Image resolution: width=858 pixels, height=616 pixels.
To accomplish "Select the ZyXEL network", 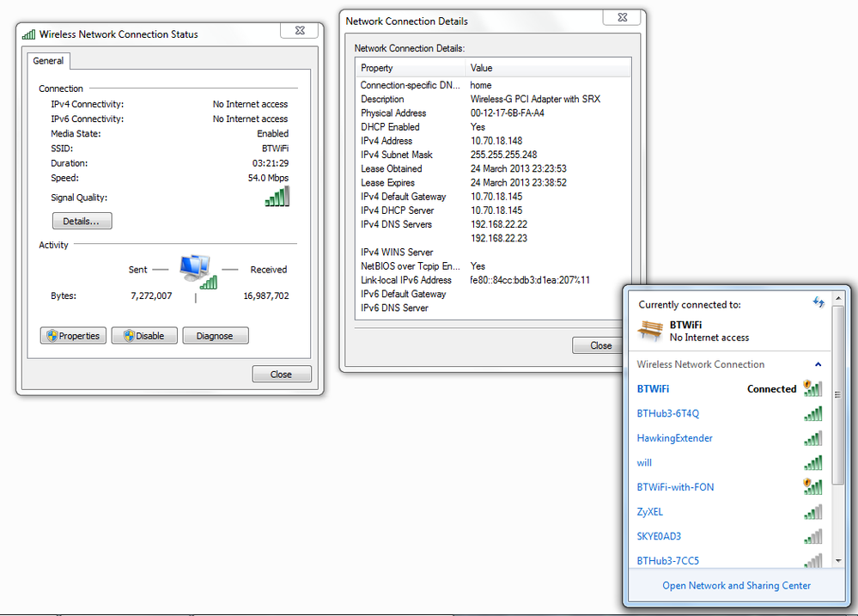I will pyautogui.click(x=729, y=511).
